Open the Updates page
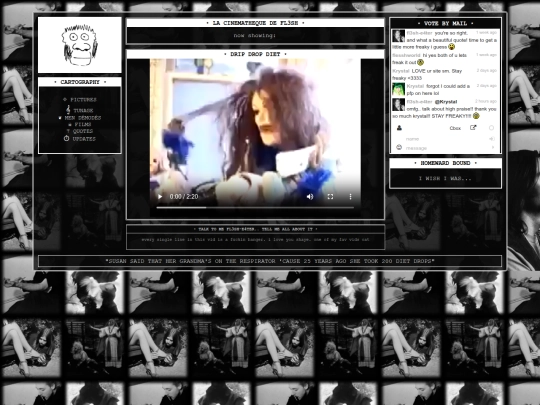 pos(84,139)
